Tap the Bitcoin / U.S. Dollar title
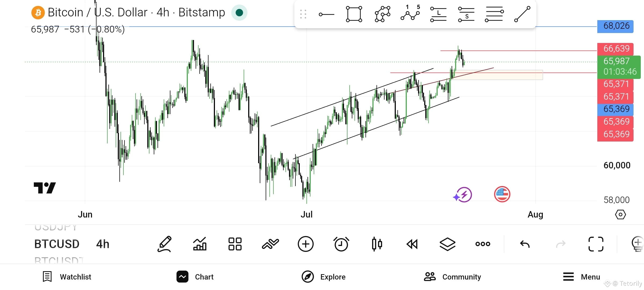Screen dimensions: 644x290 pos(136,12)
